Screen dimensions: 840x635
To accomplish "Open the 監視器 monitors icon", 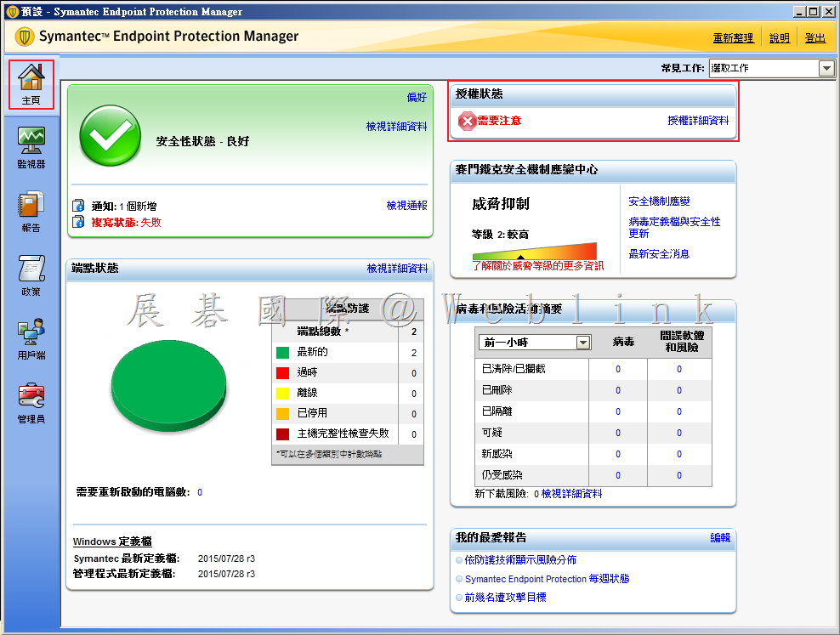I will point(31,141).
